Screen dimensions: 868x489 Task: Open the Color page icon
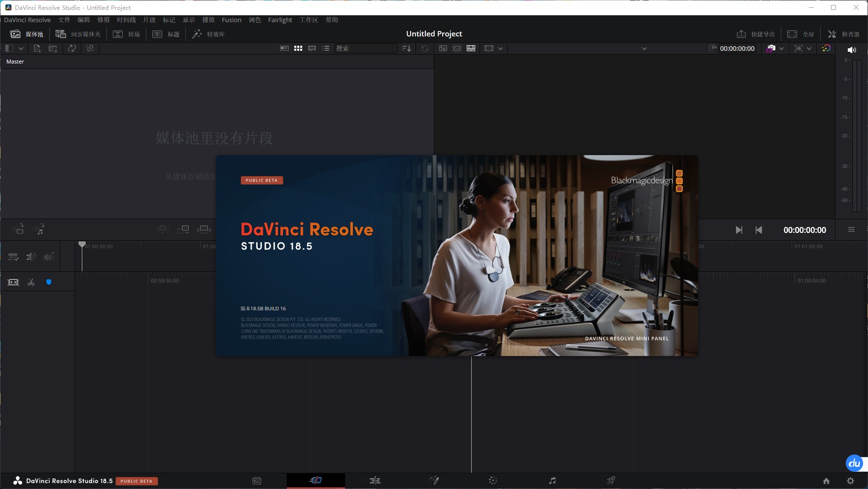[493, 480]
